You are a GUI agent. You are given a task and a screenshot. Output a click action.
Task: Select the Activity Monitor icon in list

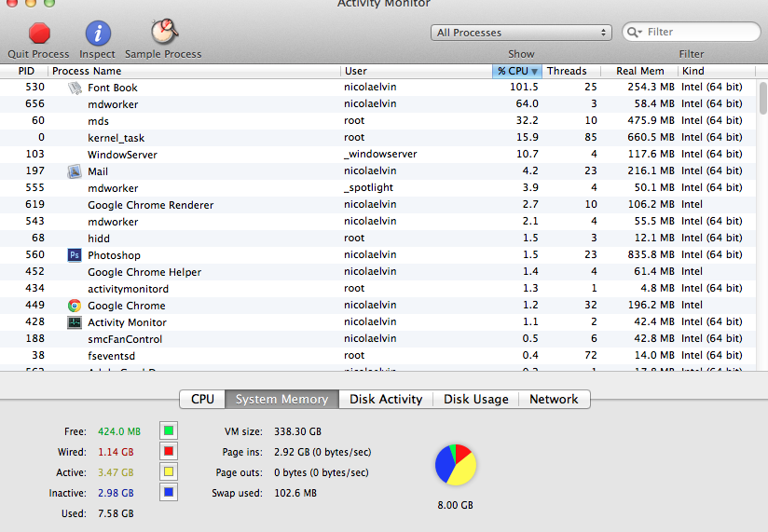[x=75, y=322]
